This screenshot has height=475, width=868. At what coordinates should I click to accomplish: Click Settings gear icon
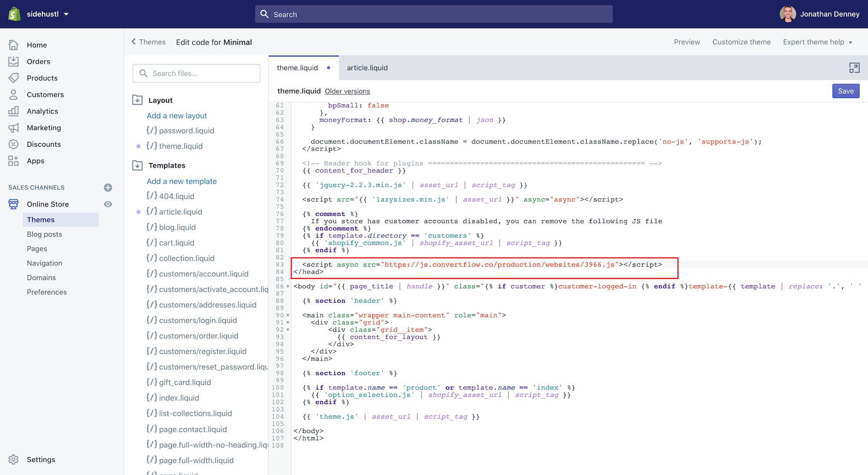click(13, 459)
